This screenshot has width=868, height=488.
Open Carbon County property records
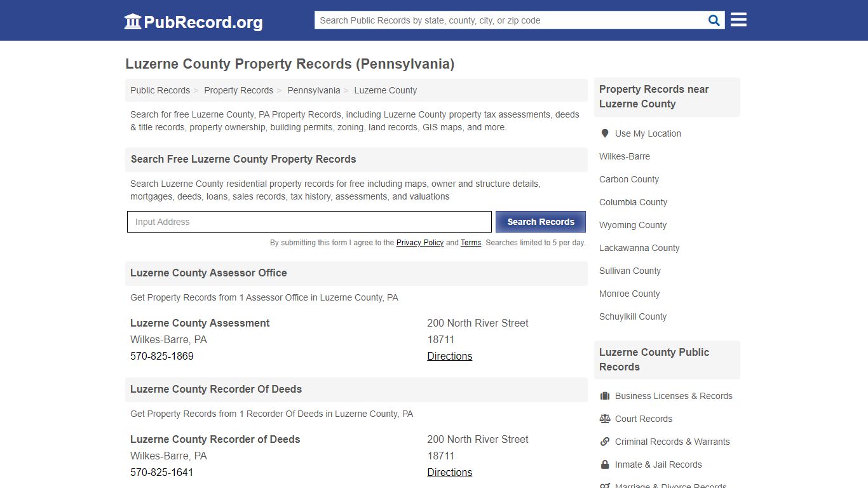[x=629, y=179]
